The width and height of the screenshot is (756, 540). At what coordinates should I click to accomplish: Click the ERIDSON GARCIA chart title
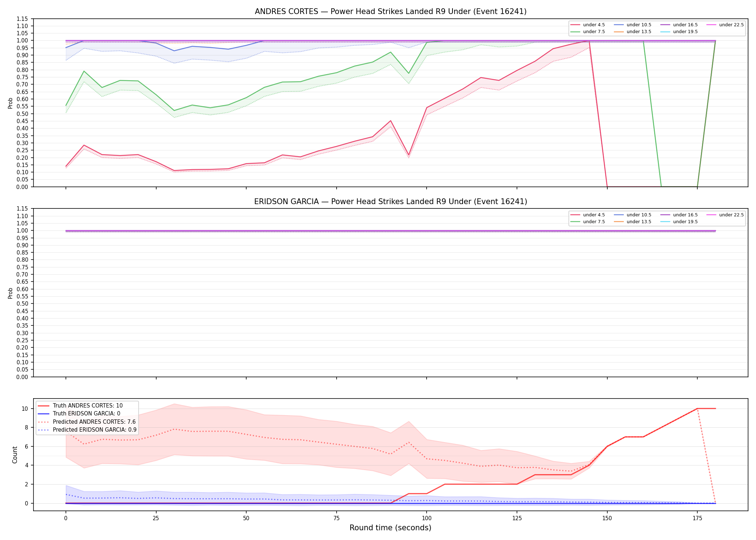(391, 202)
